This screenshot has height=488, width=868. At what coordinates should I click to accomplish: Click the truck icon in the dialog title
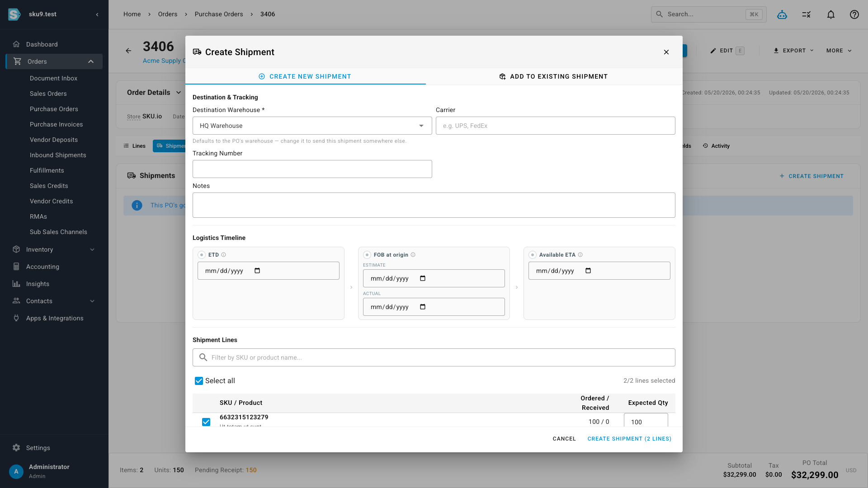tap(197, 52)
